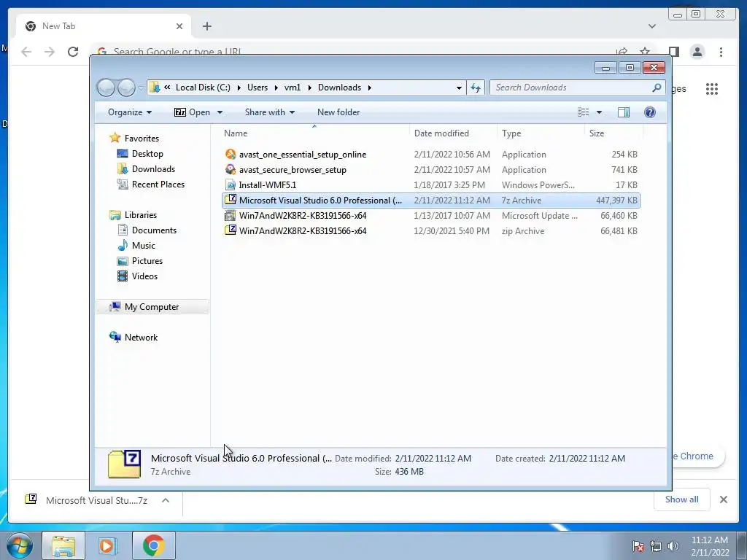Viewport: 747px width, 560px height.
Task: Click Chrome back arrow
Action: coord(26,52)
